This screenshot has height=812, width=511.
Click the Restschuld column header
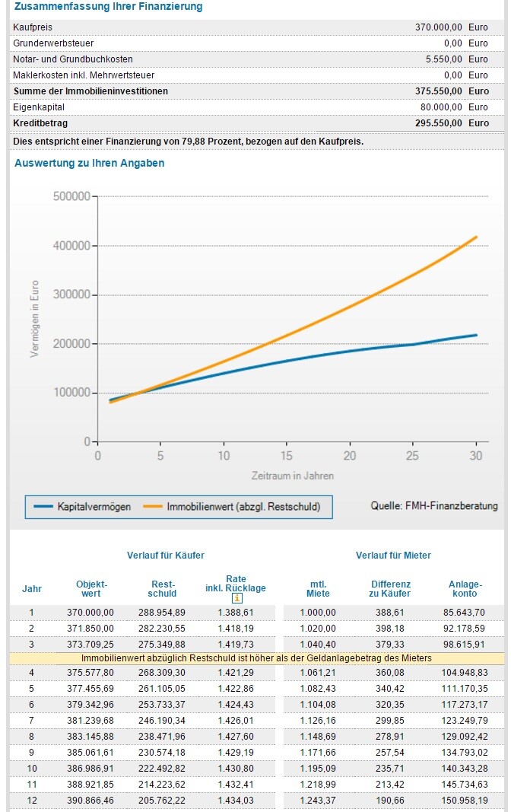tap(162, 588)
